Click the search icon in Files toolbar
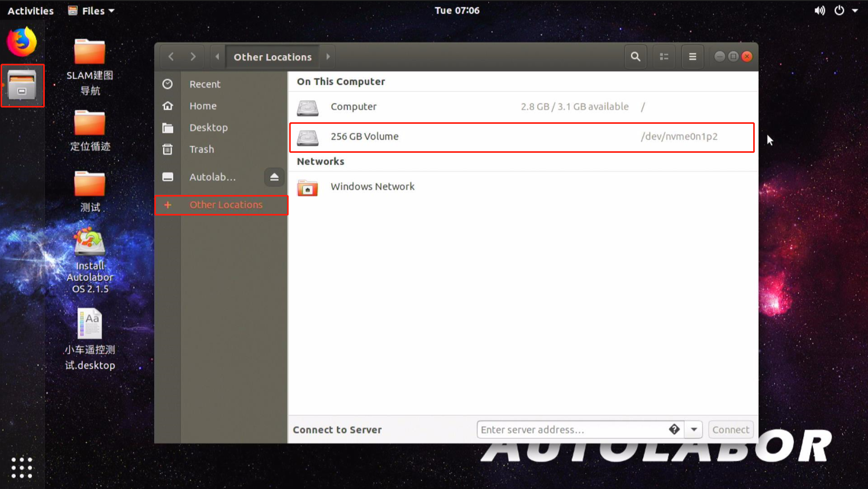 635,57
